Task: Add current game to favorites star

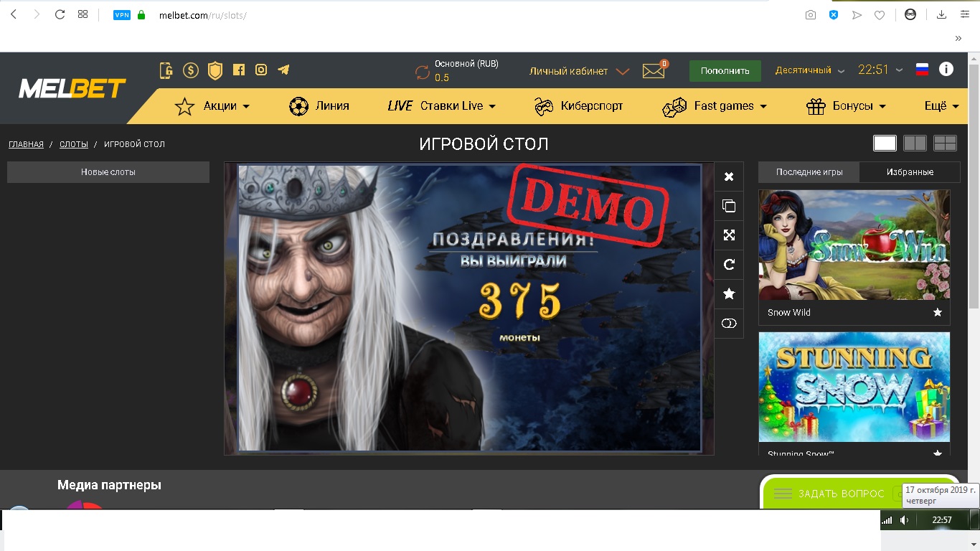Action: point(729,293)
